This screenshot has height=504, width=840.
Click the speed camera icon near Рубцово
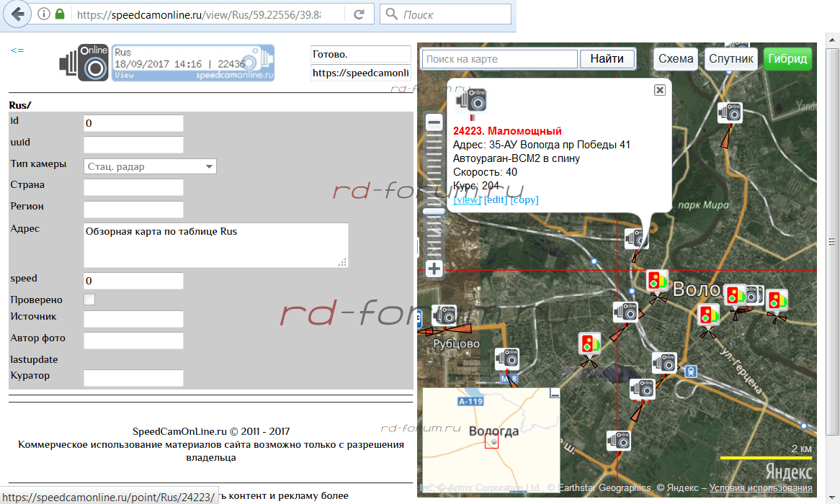click(444, 315)
